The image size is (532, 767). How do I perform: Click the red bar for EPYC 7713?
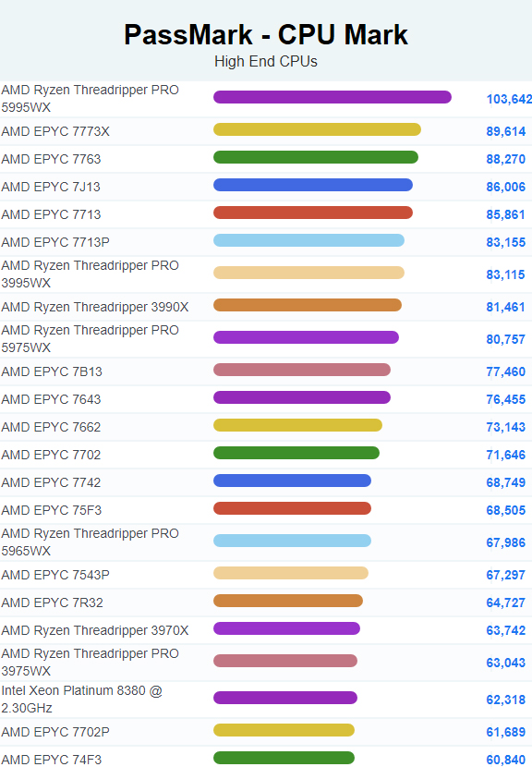coord(313,213)
